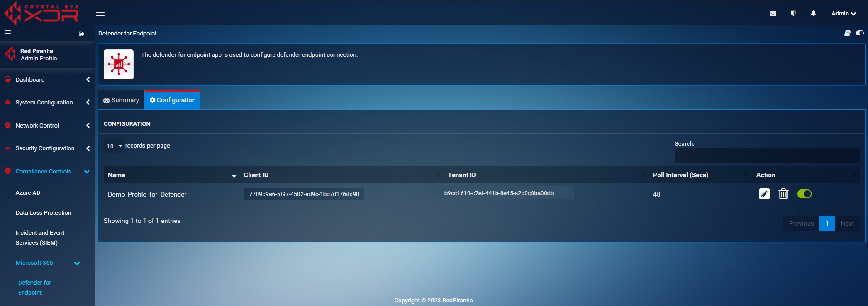
Task: Click the Security Configuration sidebar icon
Action: [8, 148]
